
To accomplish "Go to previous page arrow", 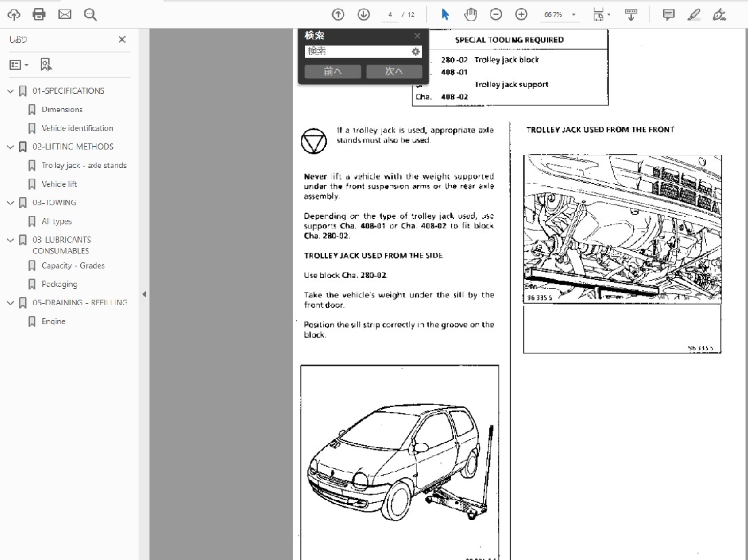I will coord(338,15).
